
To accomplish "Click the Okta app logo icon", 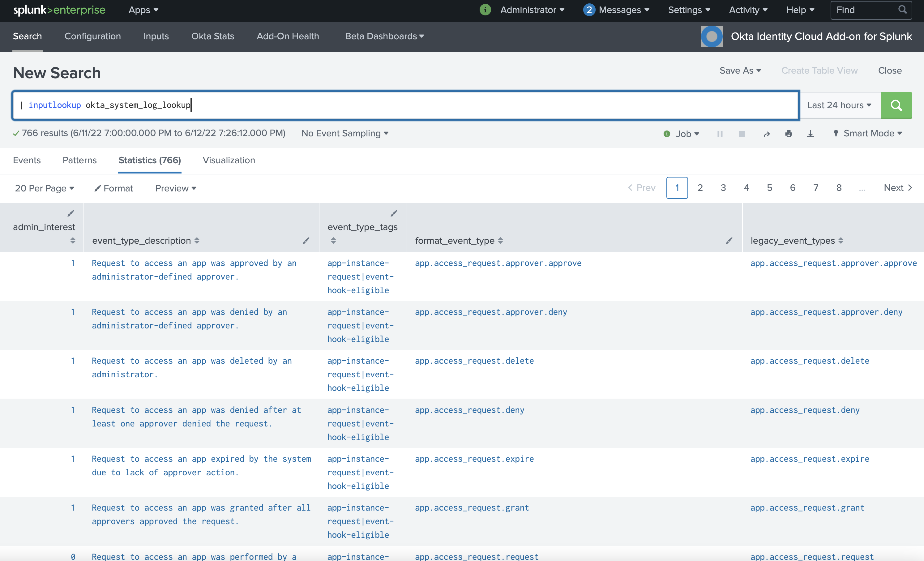I will click(711, 36).
